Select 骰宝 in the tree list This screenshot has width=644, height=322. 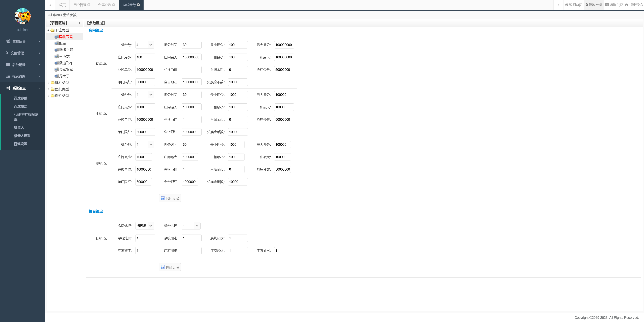[63, 43]
